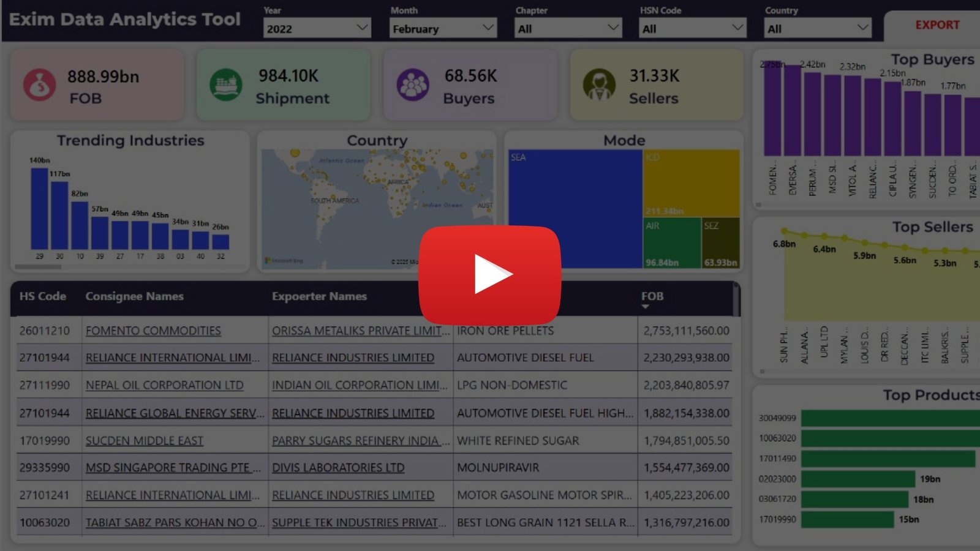
Task: Click the Sellers businessman icon
Action: pyautogui.click(x=599, y=84)
